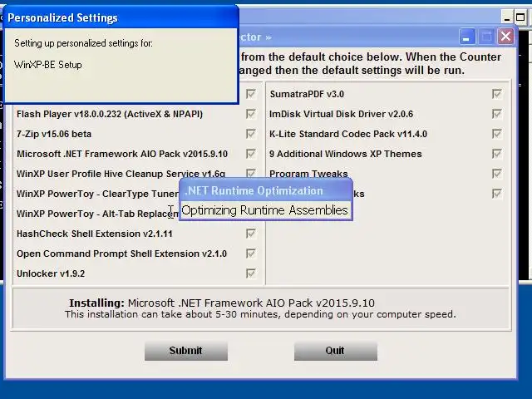Viewport: 532px width, 399px height.
Task: Click 'K-Lite Standard Codec Pack v11.4.0' label
Action: (x=348, y=134)
